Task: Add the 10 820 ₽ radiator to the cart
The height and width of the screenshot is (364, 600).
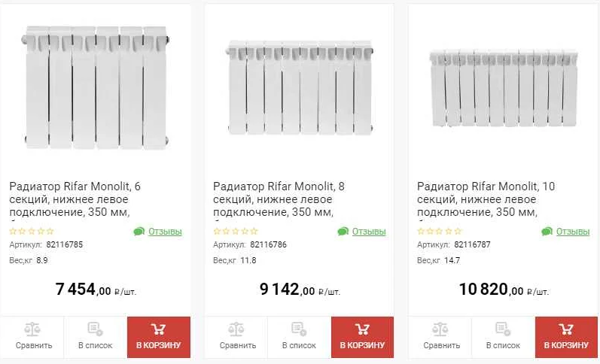Action: (566, 336)
